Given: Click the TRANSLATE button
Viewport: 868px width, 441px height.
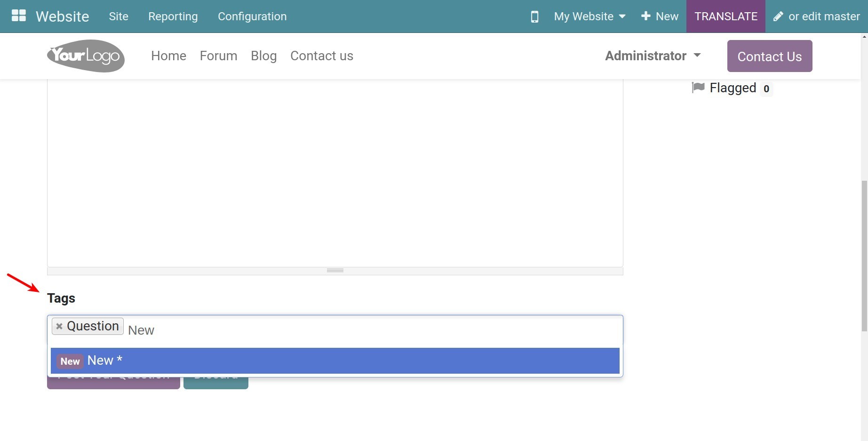Looking at the screenshot, I should [725, 16].
